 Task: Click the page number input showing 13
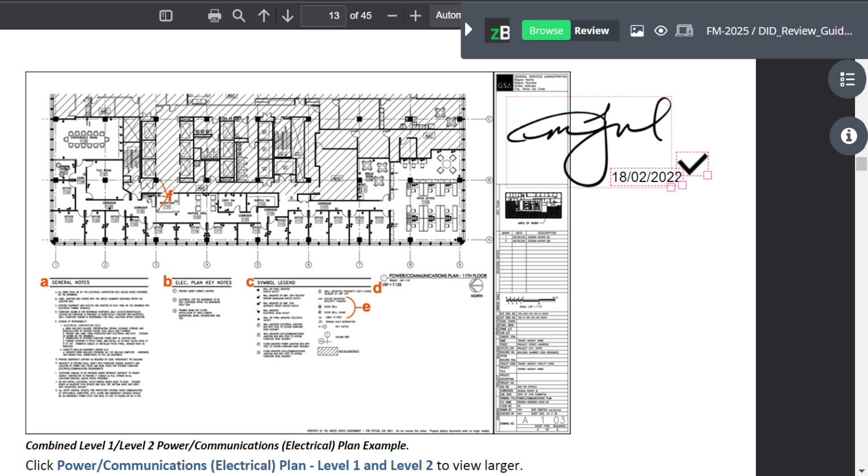[324, 15]
